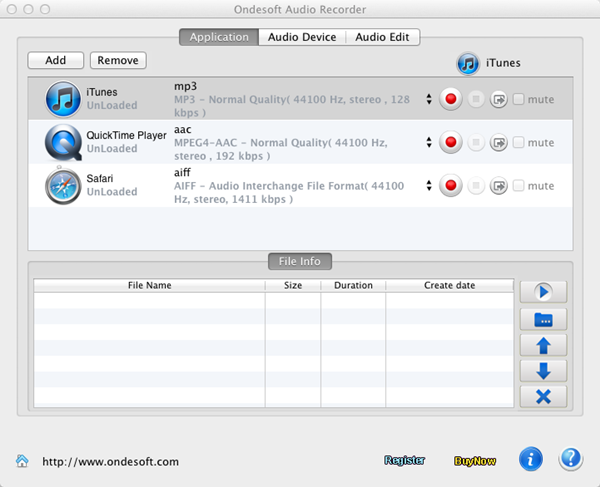
Task: Start recording QuickTime Player audio
Action: 451,143
